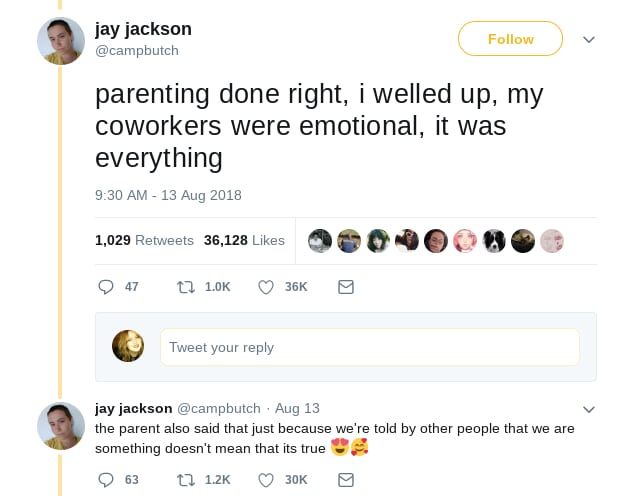
Task: Like the main tweet with 36K likes
Action: tap(266, 287)
